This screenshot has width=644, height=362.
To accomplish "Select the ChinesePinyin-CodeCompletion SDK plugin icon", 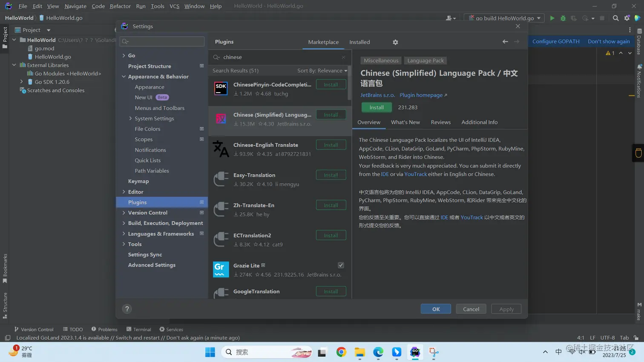I will [x=221, y=88].
